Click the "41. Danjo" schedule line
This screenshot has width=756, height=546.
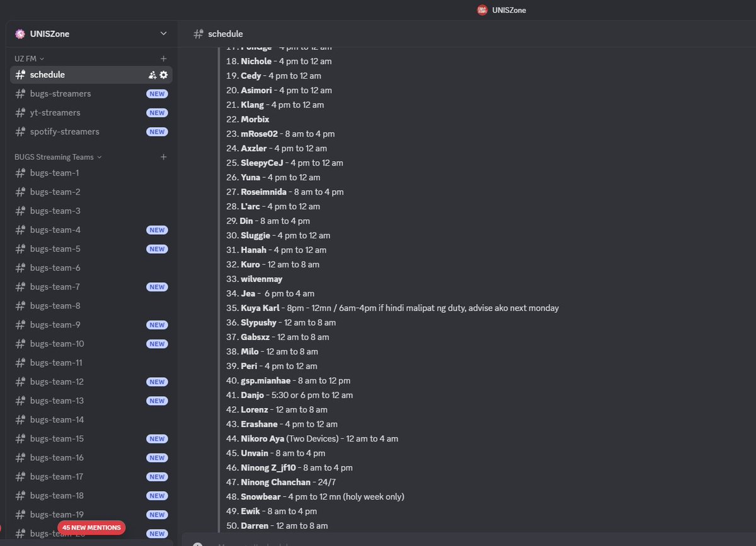click(289, 395)
